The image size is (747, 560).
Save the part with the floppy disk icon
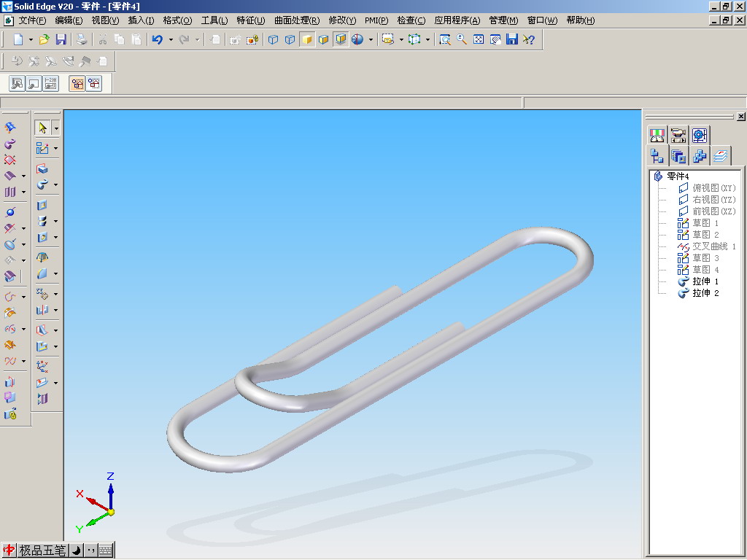pyautogui.click(x=61, y=39)
